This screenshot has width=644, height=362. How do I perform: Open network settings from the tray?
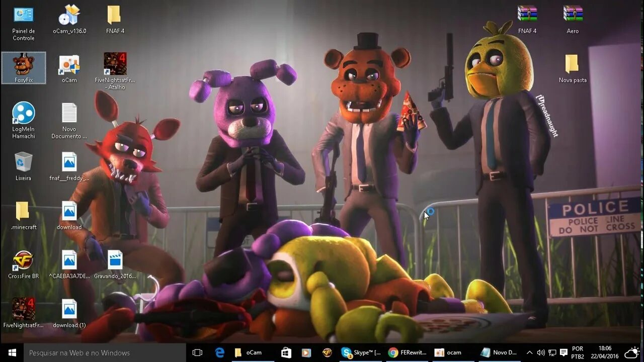click(552, 352)
